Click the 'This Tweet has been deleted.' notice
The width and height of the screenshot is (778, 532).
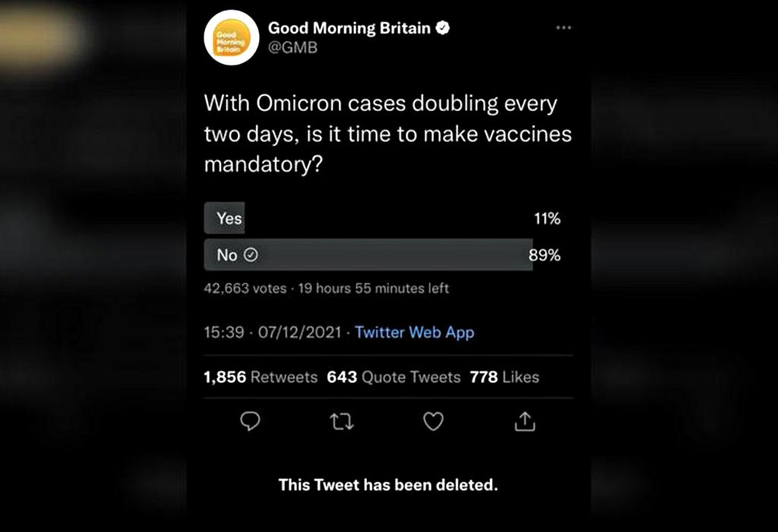388,484
